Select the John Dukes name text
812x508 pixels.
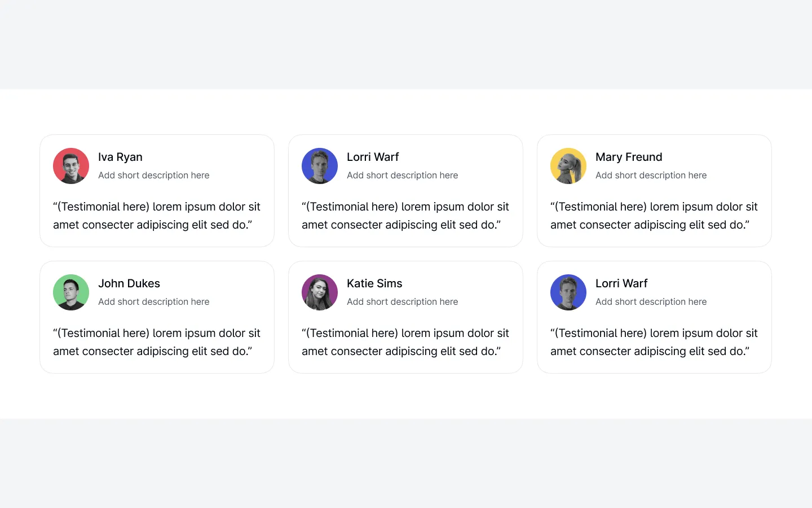[129, 283]
